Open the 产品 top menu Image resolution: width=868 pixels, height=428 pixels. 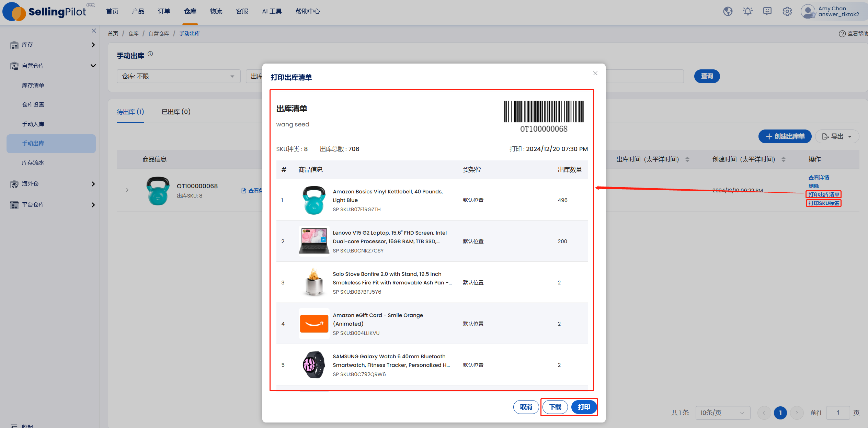point(138,11)
